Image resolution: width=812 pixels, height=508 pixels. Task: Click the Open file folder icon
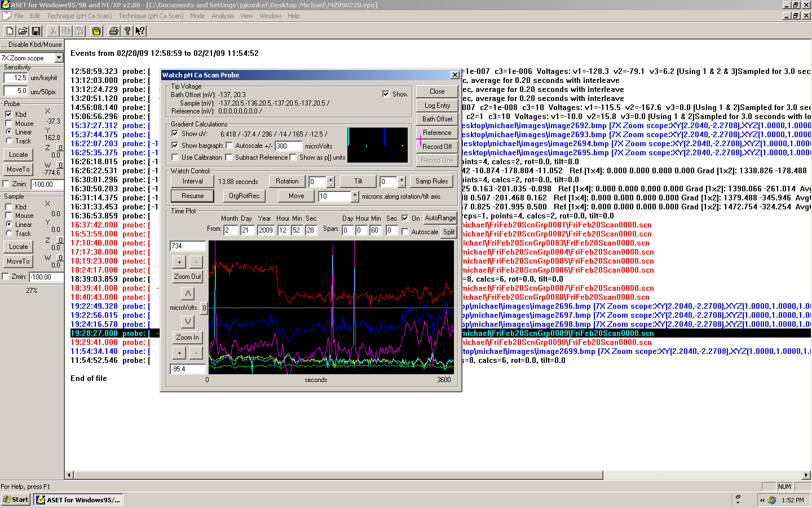point(23,31)
